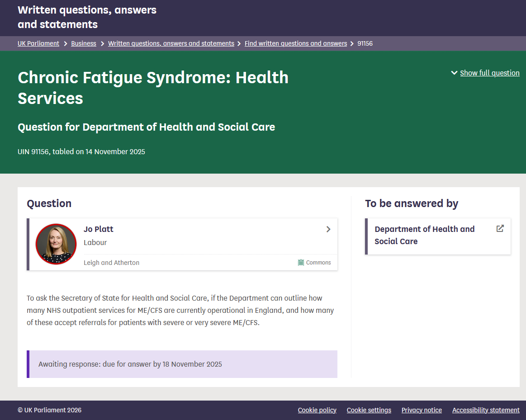This screenshot has height=420, width=526.
Task: Open Cookie settings in footer
Action: click(x=369, y=410)
